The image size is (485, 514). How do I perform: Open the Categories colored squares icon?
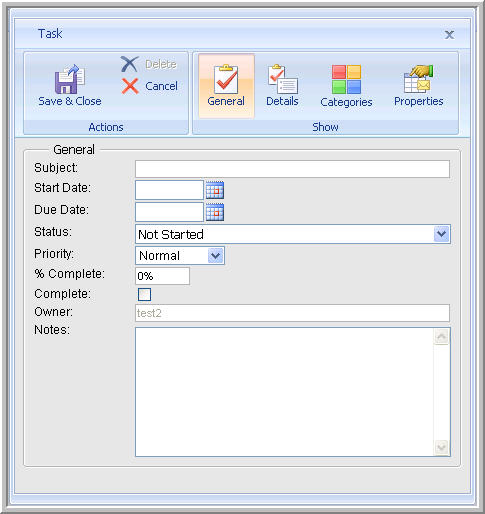click(x=346, y=79)
